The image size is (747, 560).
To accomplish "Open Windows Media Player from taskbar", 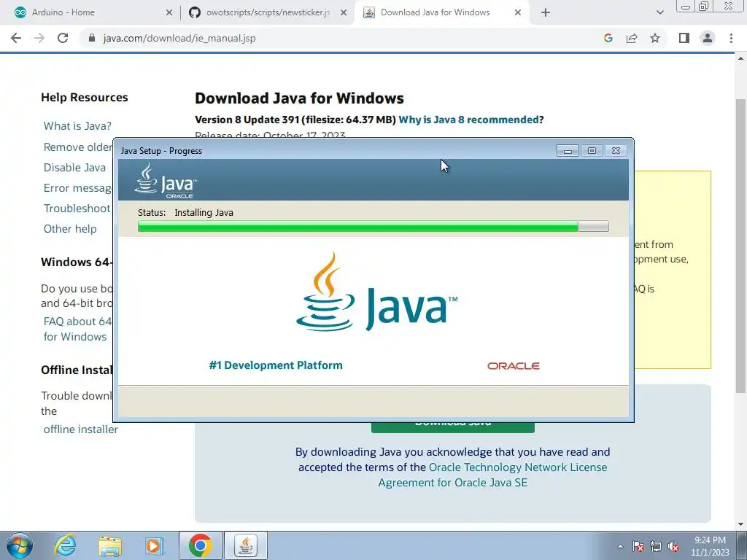I will [x=154, y=545].
